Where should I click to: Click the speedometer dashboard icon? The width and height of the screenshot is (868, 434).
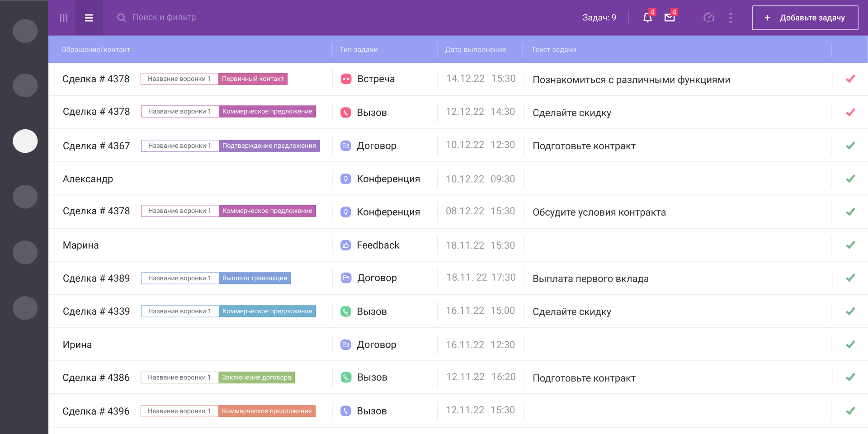pos(708,18)
